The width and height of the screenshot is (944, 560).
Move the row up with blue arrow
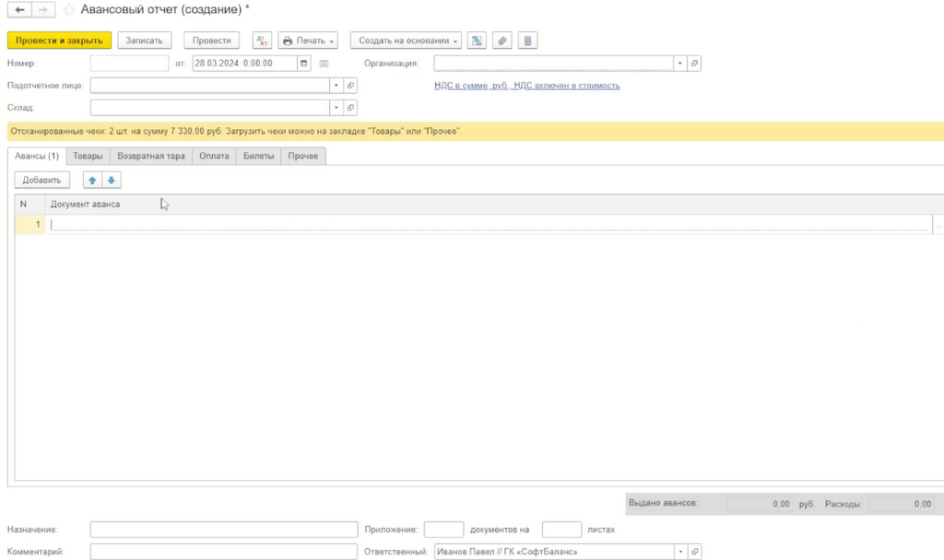click(92, 181)
